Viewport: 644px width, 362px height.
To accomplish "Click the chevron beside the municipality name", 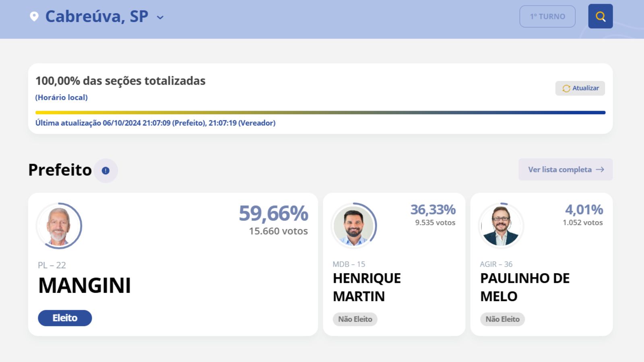I will point(160,18).
